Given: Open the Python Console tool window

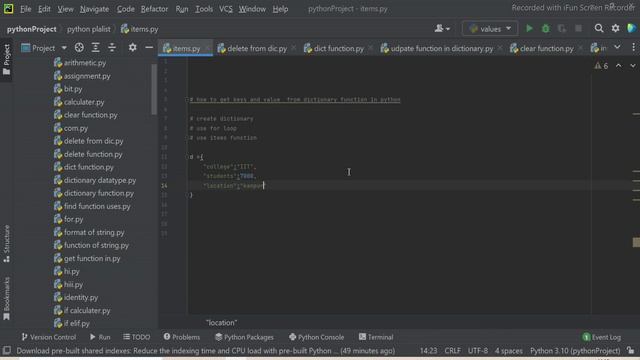Looking at the screenshot, I should coord(316,337).
